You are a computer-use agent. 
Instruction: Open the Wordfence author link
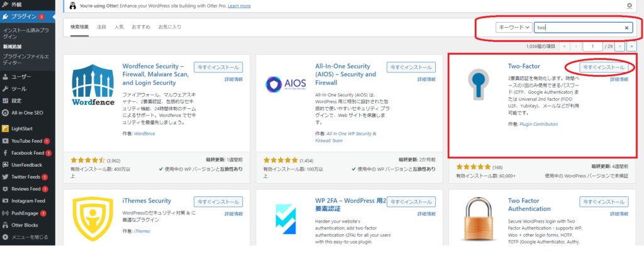[145, 133]
